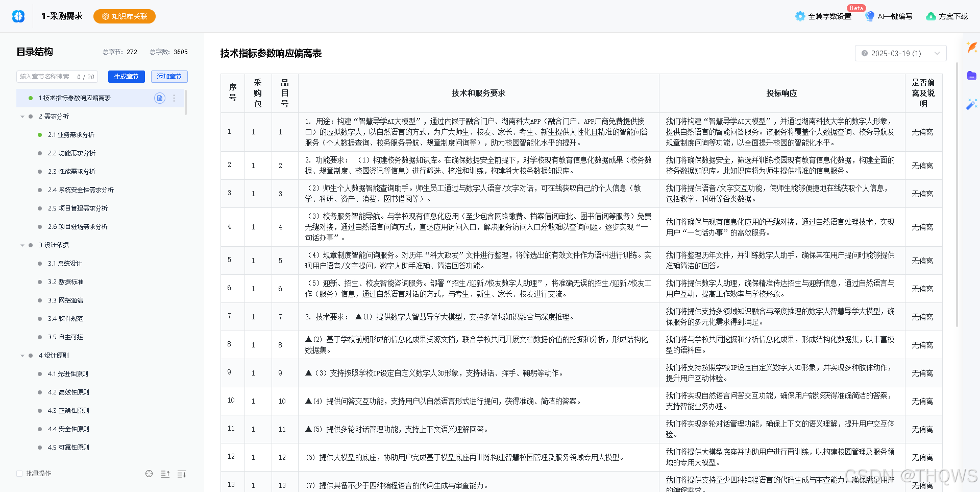This screenshot has height=492, width=980.
Task: Select 4.4 安全性原则 in the tree
Action: pos(68,429)
